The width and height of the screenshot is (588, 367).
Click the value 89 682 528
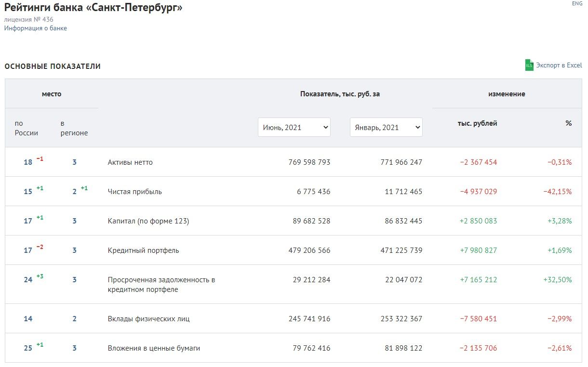[312, 221]
